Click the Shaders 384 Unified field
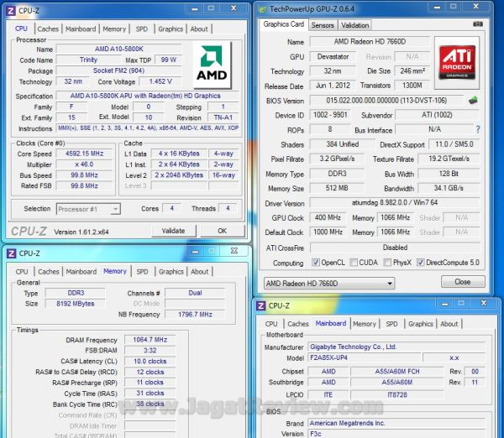 (343, 144)
